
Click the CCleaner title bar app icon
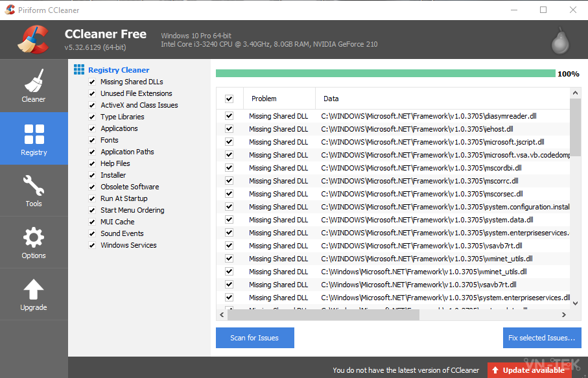tap(10, 10)
